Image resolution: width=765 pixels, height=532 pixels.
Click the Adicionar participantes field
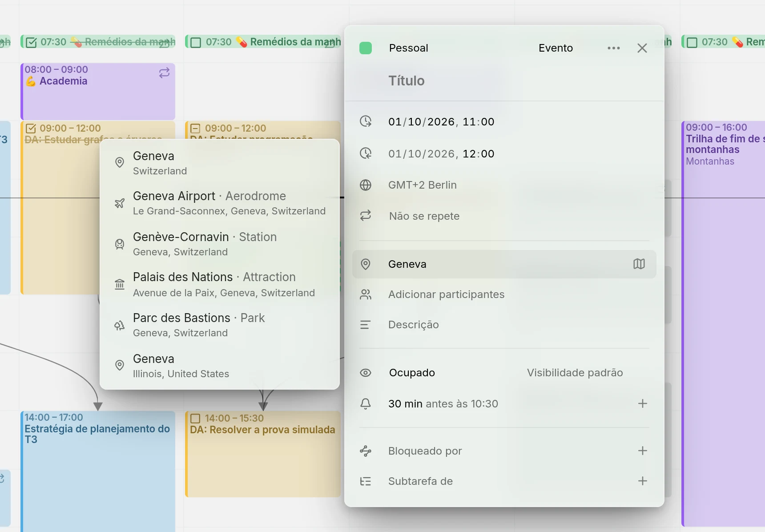tap(446, 294)
